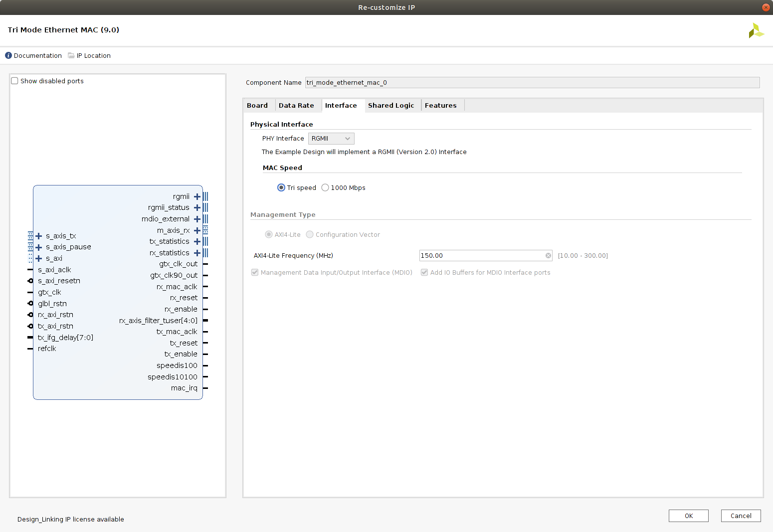Switch to the Data Rate tab
The height and width of the screenshot is (532, 773).
(296, 106)
